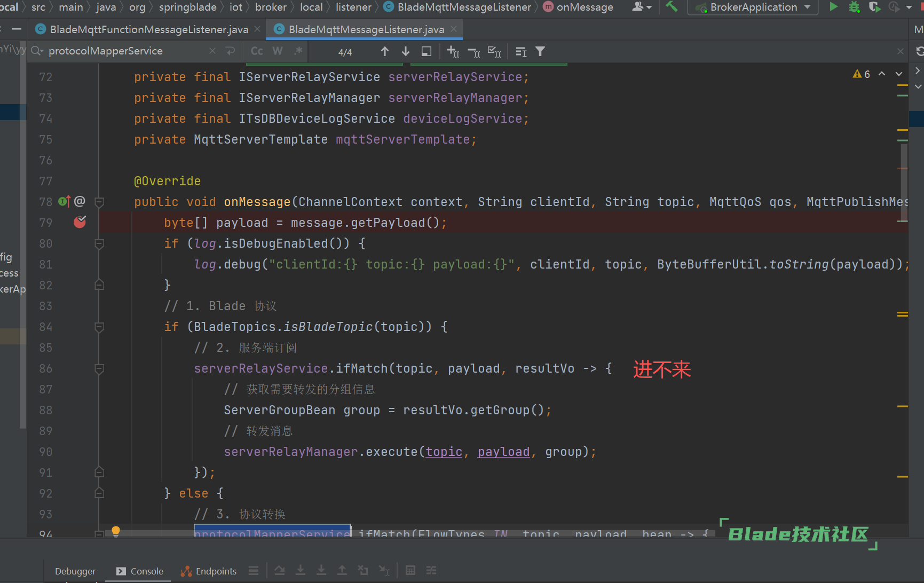924x583 pixels.
Task: Click the 'listener' breadcrumb
Action: click(x=353, y=7)
